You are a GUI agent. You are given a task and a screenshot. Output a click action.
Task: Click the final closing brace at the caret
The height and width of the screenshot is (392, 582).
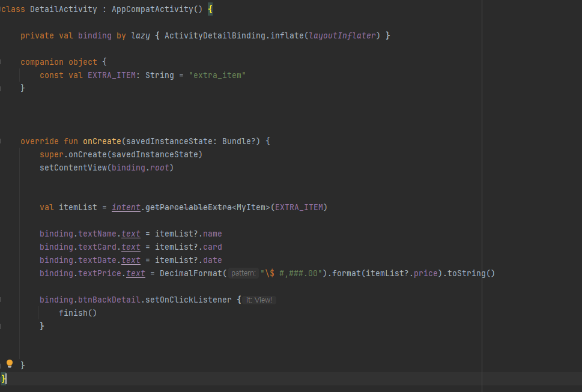[x=4, y=379]
